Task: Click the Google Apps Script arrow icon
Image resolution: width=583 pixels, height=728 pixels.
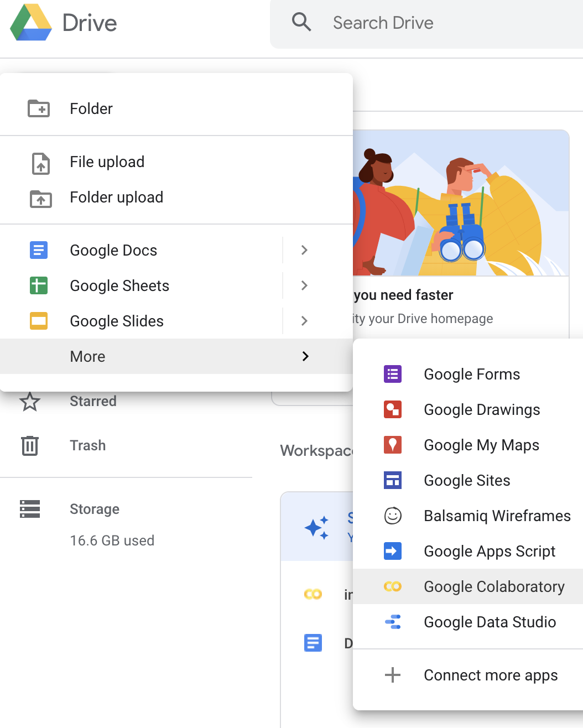Action: pos(393,551)
